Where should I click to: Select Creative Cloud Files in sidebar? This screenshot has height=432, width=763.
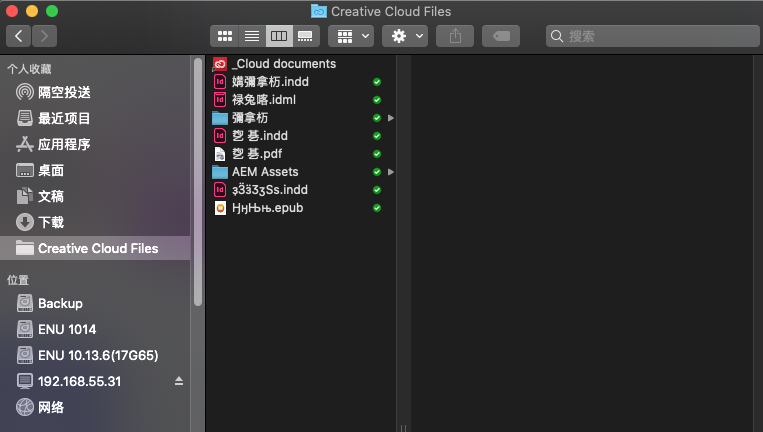tap(95, 248)
